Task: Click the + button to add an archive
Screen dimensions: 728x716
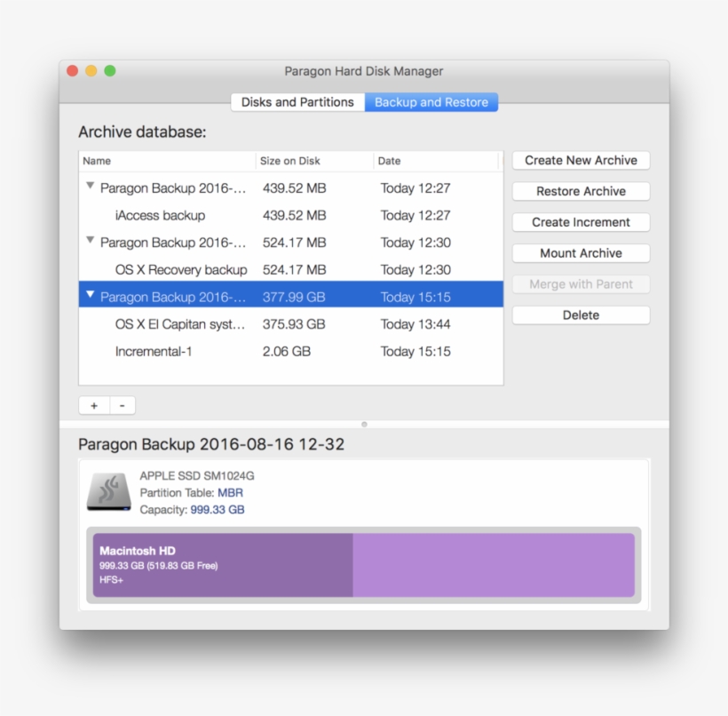Action: (93, 405)
